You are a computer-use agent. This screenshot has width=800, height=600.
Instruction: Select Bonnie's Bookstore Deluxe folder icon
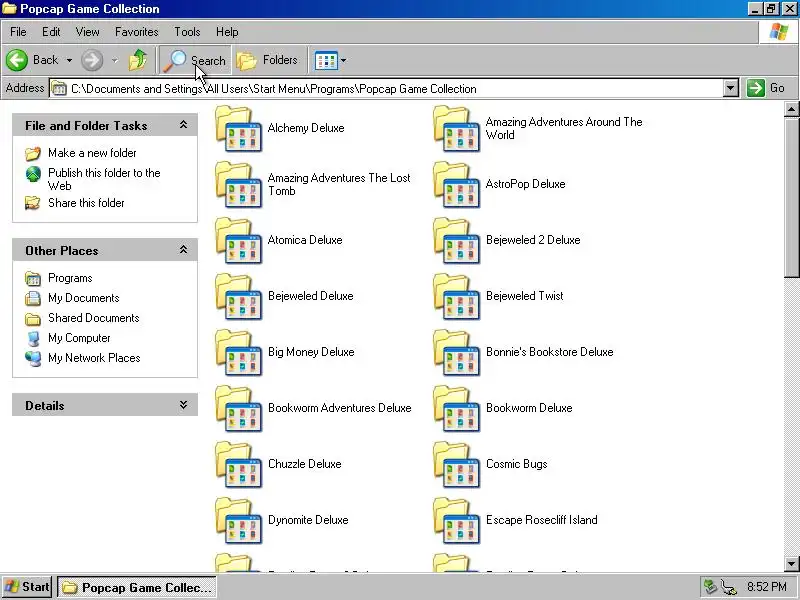click(456, 353)
